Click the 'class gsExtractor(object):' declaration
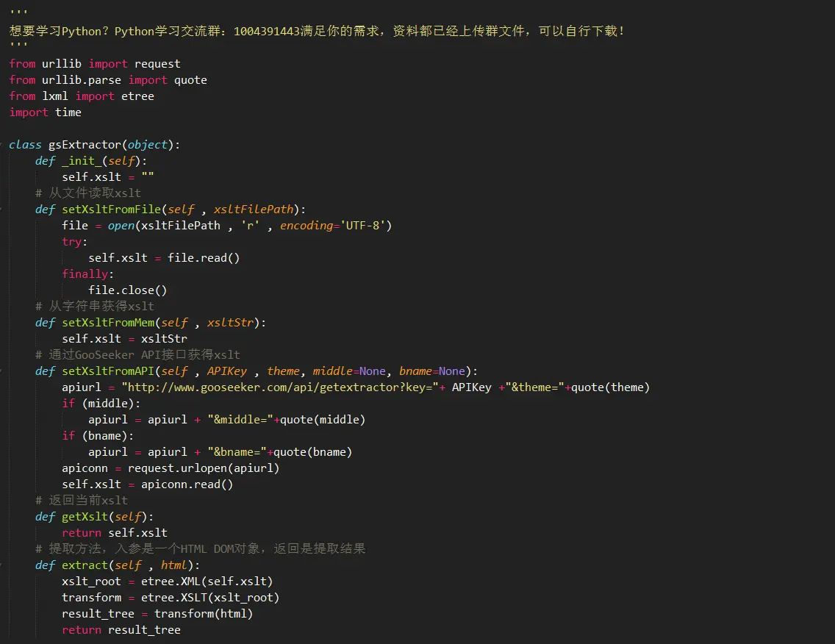The width and height of the screenshot is (835, 644). point(94,145)
